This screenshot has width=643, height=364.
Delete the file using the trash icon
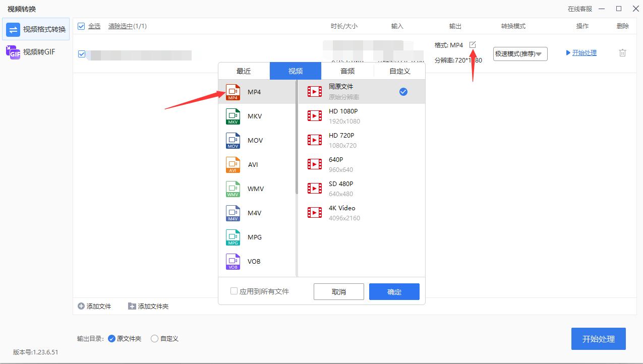point(622,52)
